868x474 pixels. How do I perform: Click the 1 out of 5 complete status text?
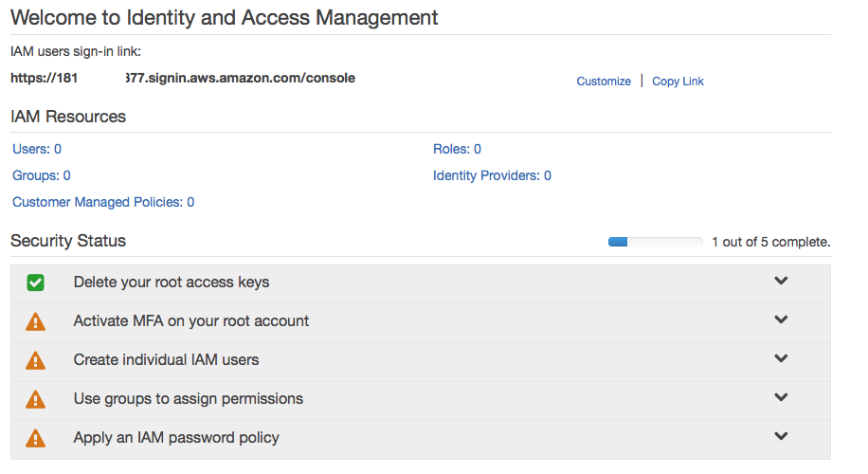point(771,242)
